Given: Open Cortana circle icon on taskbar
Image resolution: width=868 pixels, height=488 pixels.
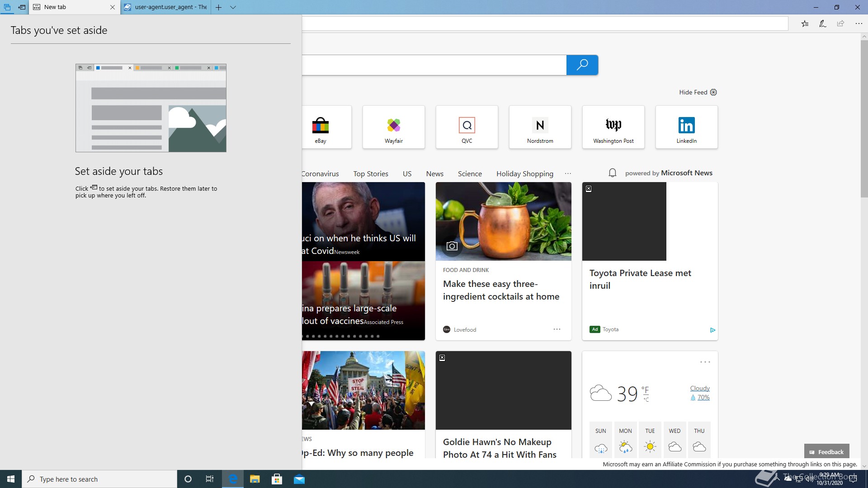Looking at the screenshot, I should (x=188, y=479).
